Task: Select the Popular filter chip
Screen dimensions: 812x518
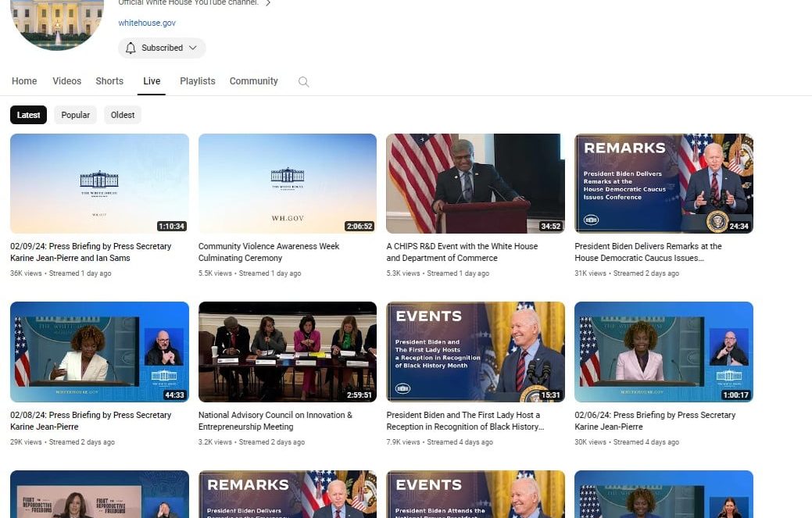Action: (76, 115)
